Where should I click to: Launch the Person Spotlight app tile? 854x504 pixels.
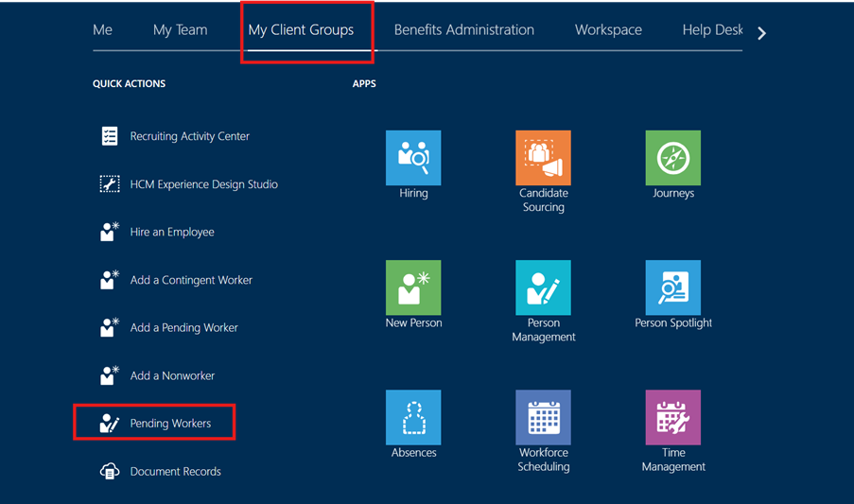click(673, 287)
